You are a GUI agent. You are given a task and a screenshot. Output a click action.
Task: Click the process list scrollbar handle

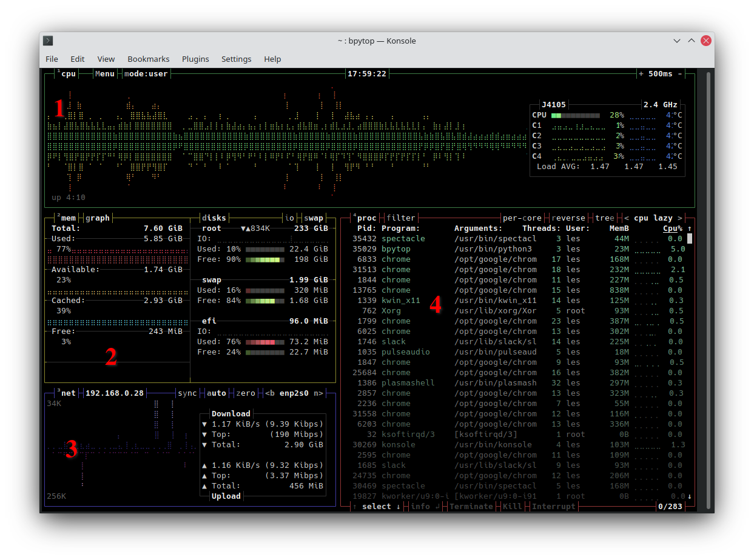click(689, 239)
